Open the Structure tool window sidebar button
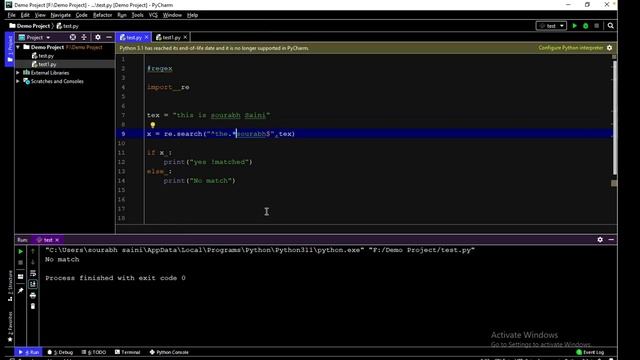This screenshot has height=360, width=640. [10, 286]
